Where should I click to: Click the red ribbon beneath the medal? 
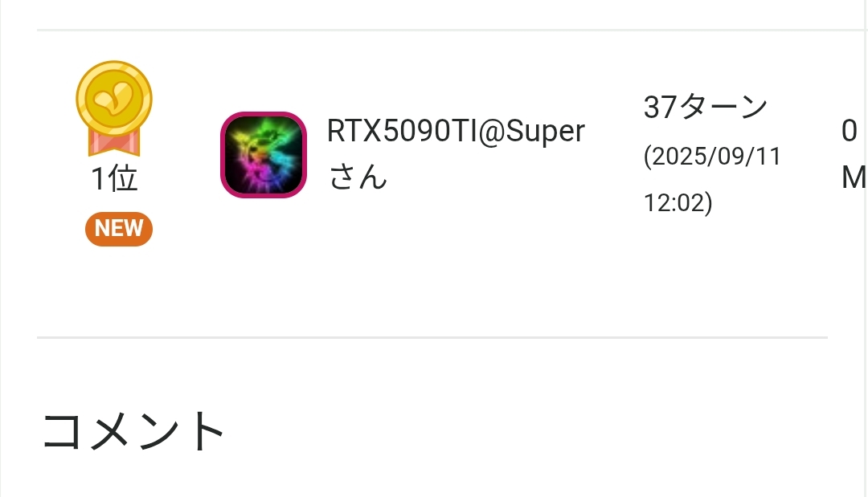pyautogui.click(x=114, y=143)
